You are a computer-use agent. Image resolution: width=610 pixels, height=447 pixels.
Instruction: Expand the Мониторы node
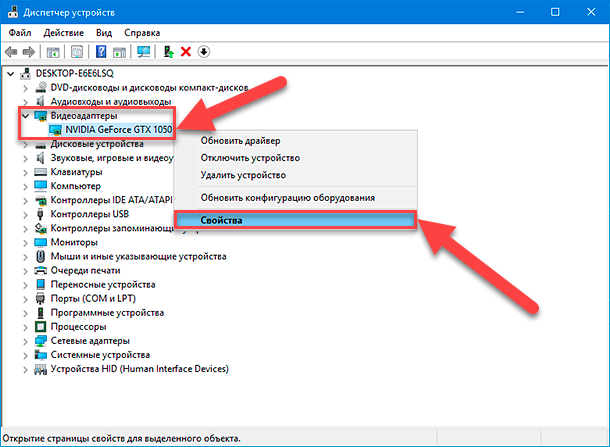pyautogui.click(x=25, y=243)
